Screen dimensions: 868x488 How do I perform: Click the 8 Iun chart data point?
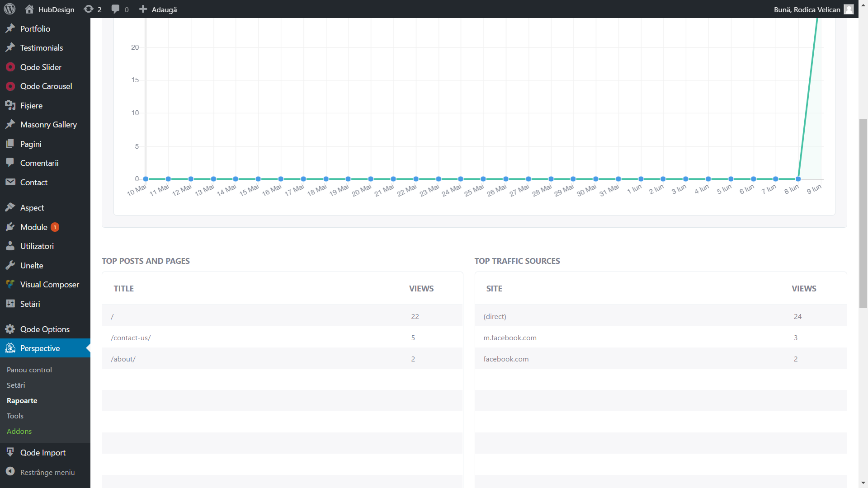798,179
